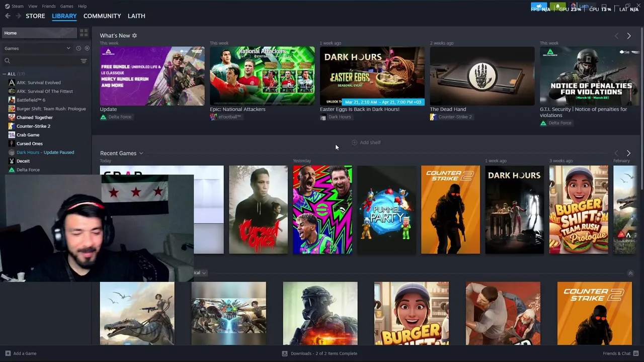The height and width of the screenshot is (362, 644).
Task: Click the Chained Together sidebar icon
Action: pyautogui.click(x=12, y=117)
